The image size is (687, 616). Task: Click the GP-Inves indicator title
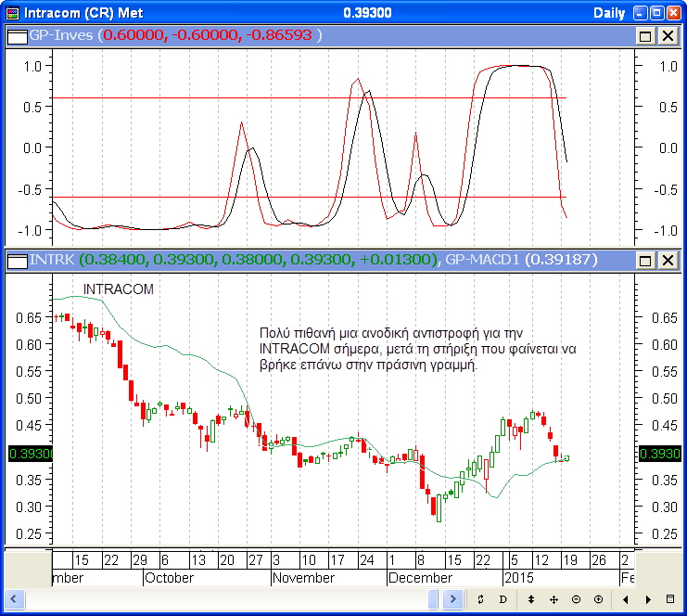pos(61,35)
